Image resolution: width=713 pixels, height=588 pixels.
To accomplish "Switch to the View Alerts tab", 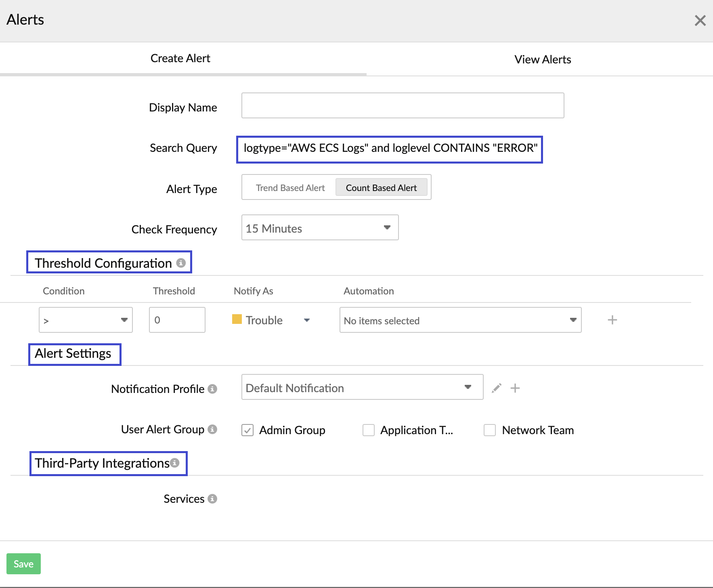I will click(x=542, y=59).
